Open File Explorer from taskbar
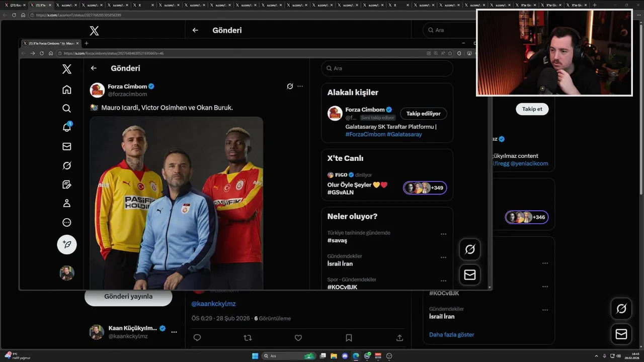The width and height of the screenshot is (644, 362). pyautogui.click(x=334, y=356)
